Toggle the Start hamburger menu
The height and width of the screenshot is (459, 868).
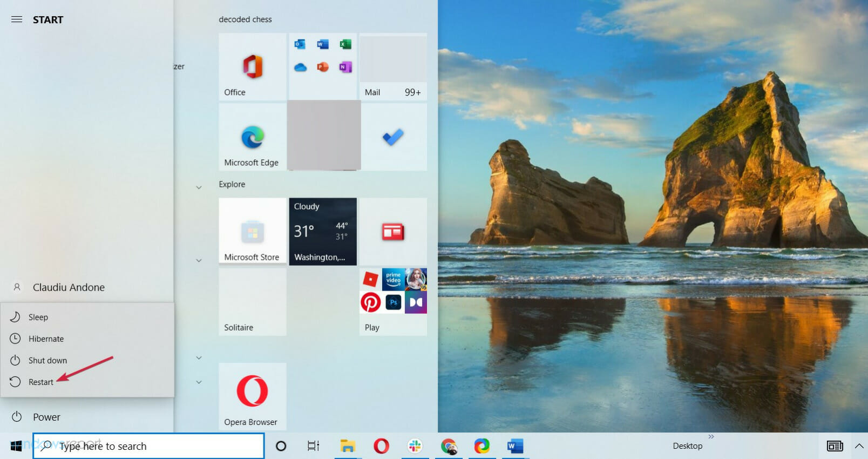[x=17, y=19]
